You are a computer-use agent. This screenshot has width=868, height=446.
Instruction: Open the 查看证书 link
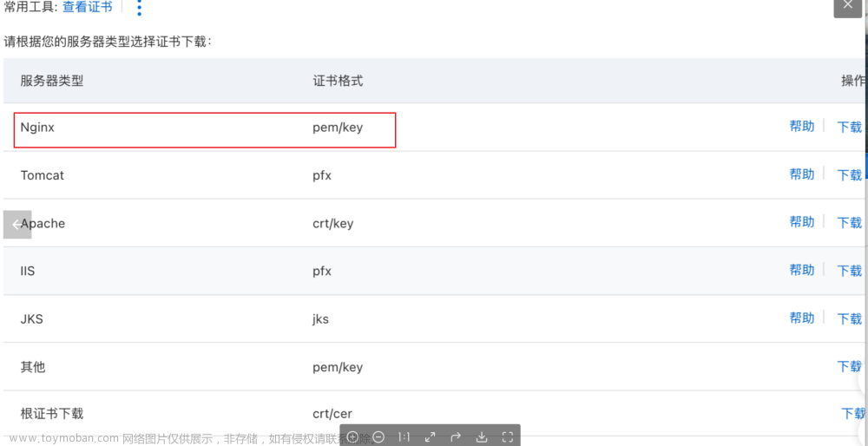click(x=88, y=7)
